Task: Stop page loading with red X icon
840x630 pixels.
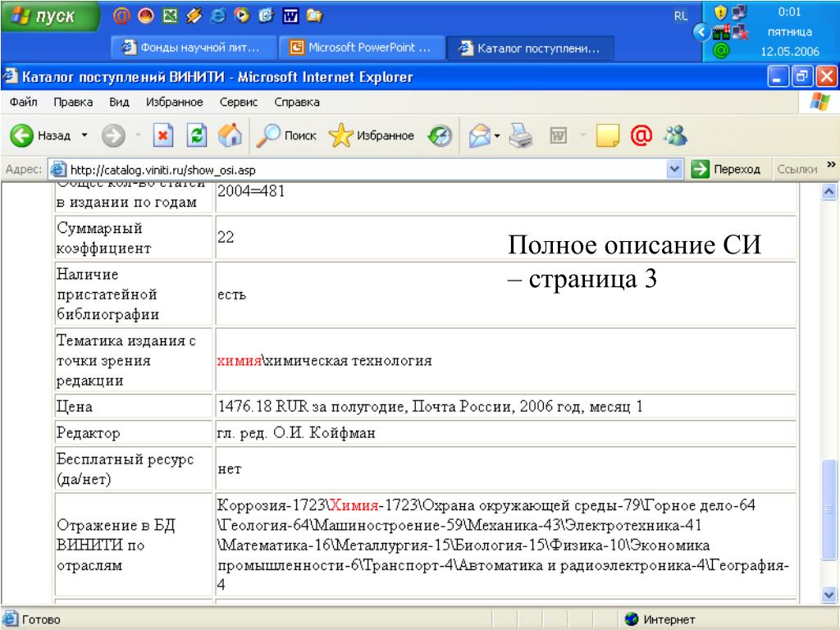Action: pos(163,135)
